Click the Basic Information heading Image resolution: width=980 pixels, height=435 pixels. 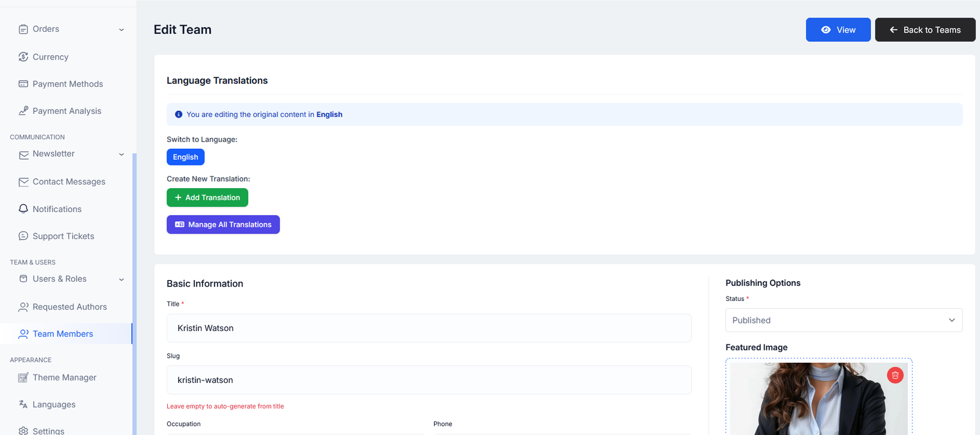click(205, 284)
